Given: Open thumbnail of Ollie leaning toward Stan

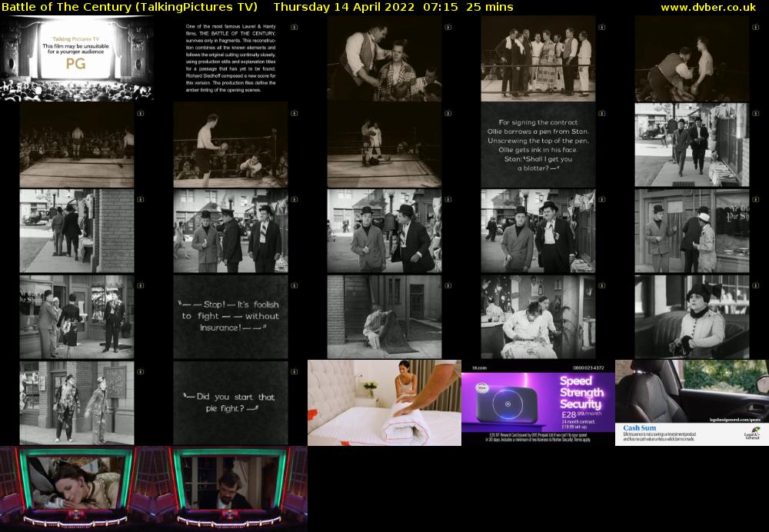Looking at the screenshot, I should pos(384,231).
